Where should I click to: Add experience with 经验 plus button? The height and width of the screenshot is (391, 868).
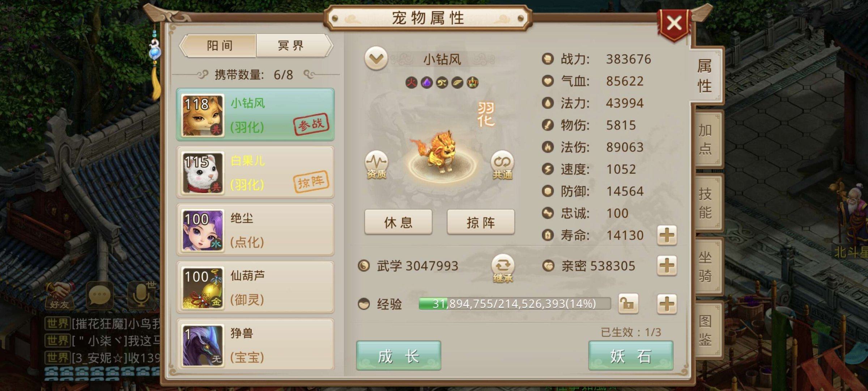point(667,303)
